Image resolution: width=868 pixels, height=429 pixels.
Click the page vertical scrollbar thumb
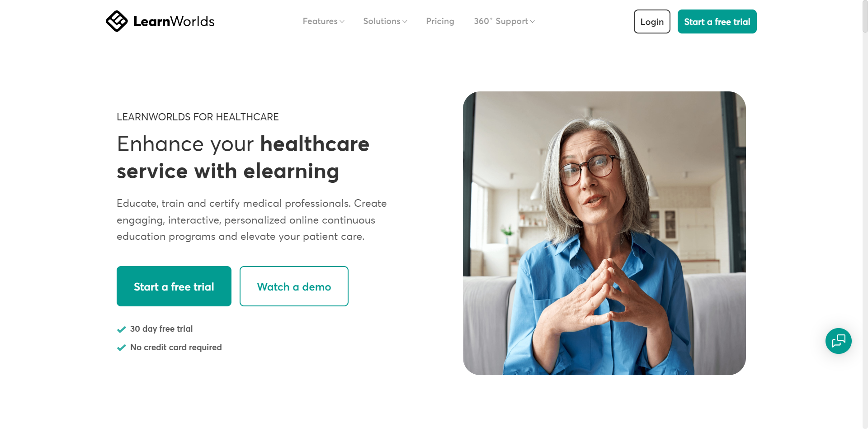pos(865,16)
